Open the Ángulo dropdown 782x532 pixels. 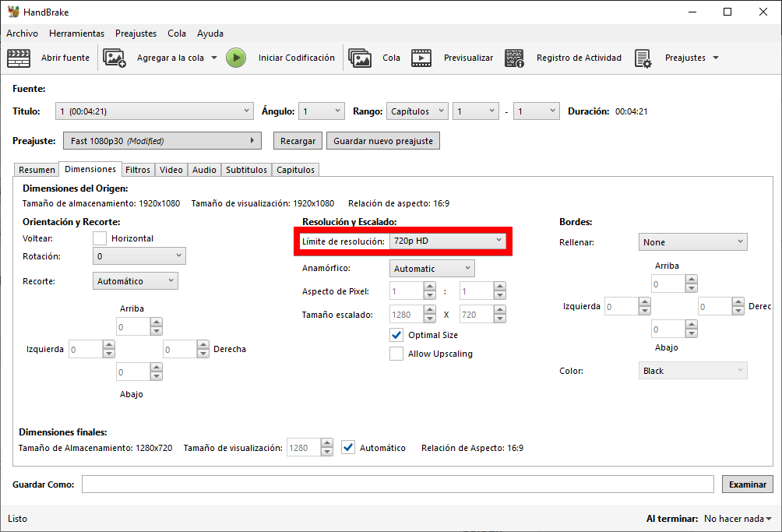[322, 111]
